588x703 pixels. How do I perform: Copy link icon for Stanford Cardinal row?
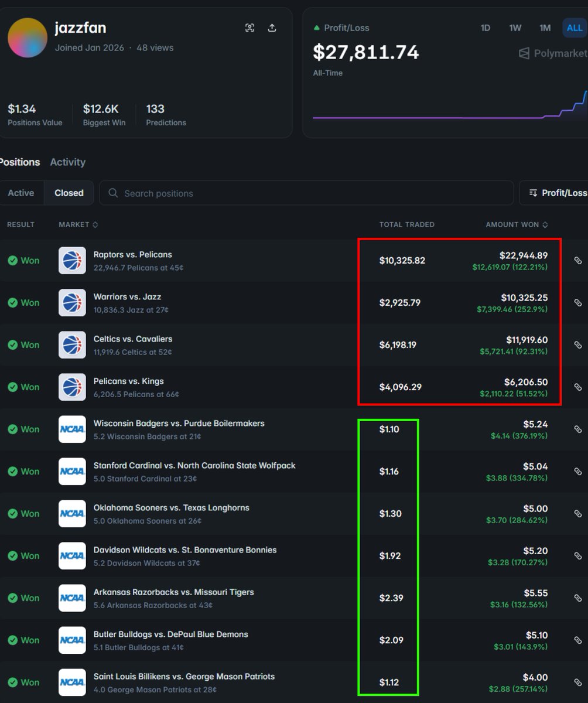coord(577,472)
